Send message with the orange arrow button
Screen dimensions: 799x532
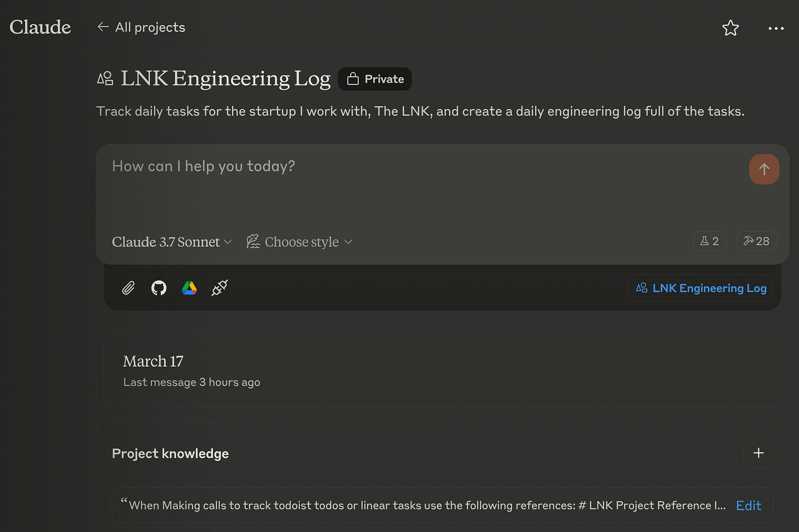[764, 169]
